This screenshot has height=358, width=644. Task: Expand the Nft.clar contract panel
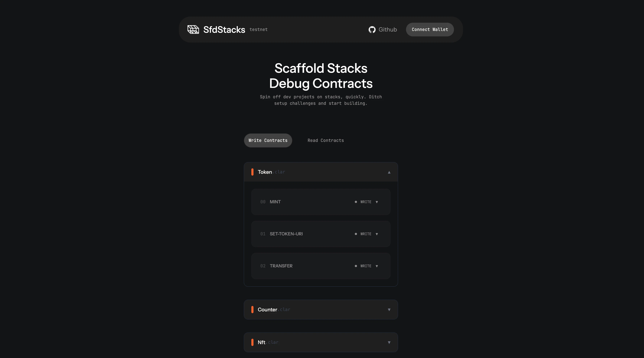(x=389, y=342)
